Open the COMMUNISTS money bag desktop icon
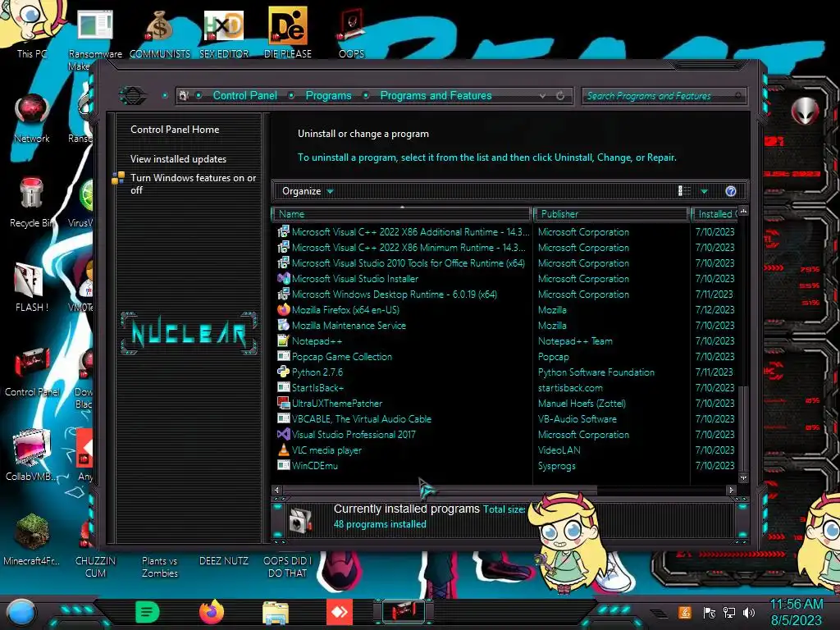Image resolution: width=840 pixels, height=630 pixels. click(160, 32)
